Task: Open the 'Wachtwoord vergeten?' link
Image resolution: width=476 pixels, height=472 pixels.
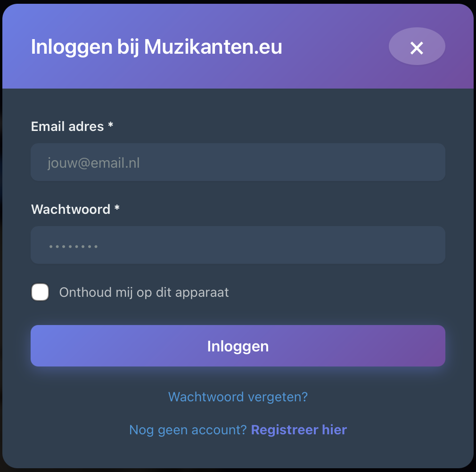Action: click(238, 397)
